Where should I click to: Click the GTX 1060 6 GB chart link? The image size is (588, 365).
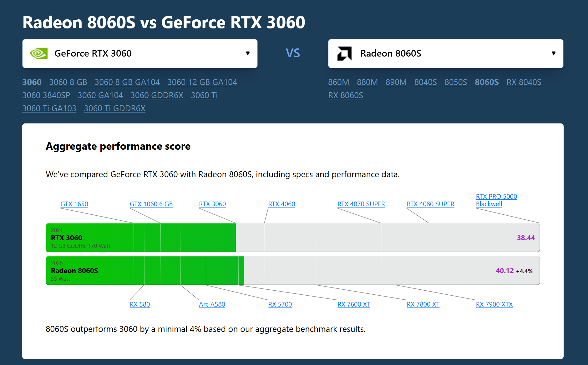pos(151,204)
